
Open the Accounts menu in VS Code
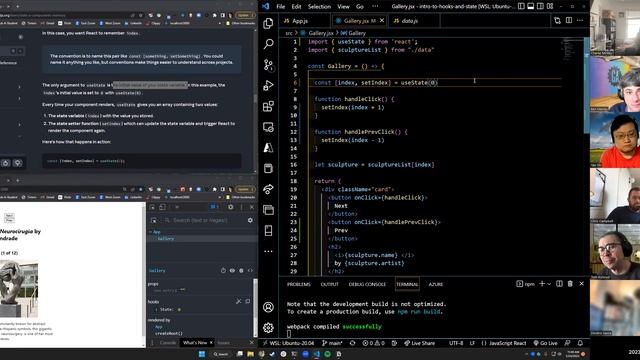click(x=268, y=307)
